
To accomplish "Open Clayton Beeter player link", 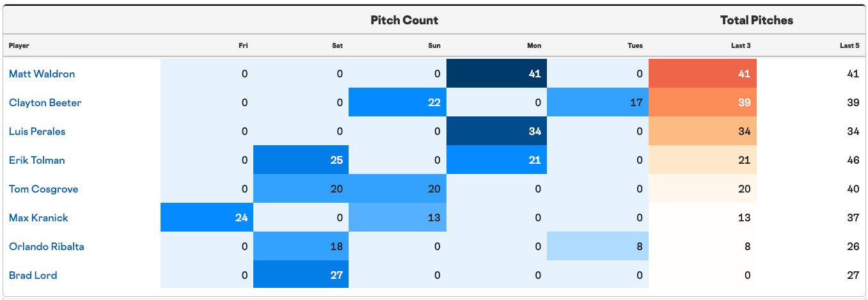I will 45,102.
